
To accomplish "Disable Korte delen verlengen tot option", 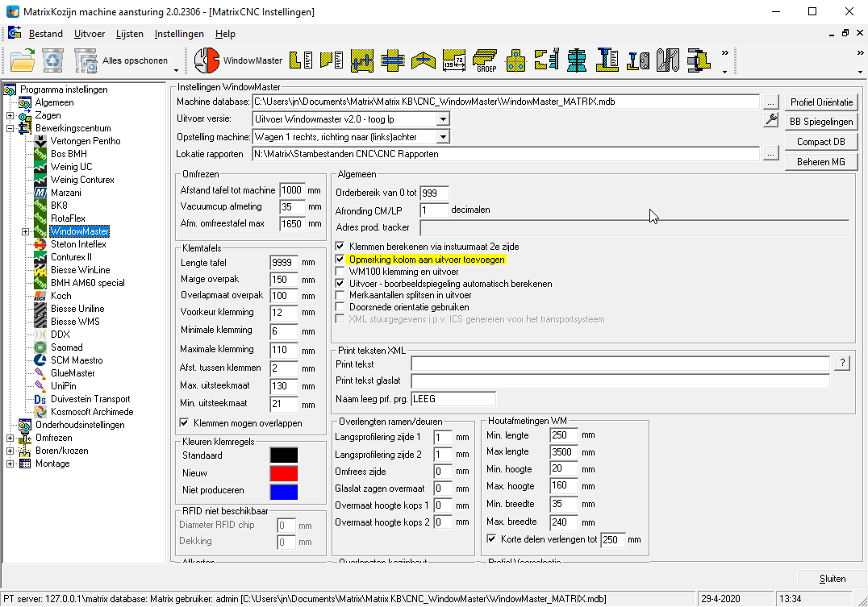I will pos(491,539).
